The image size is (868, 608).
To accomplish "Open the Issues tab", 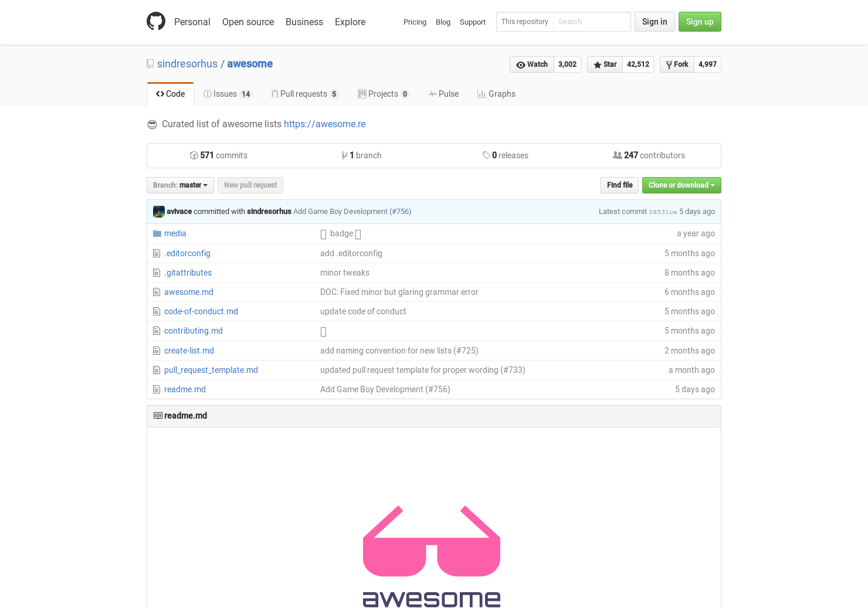I will pos(228,94).
